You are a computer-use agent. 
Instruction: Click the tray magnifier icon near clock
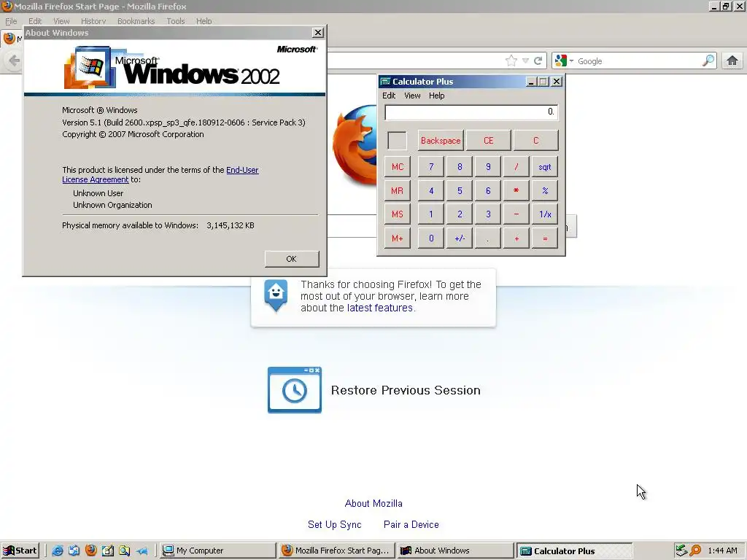[x=695, y=551]
